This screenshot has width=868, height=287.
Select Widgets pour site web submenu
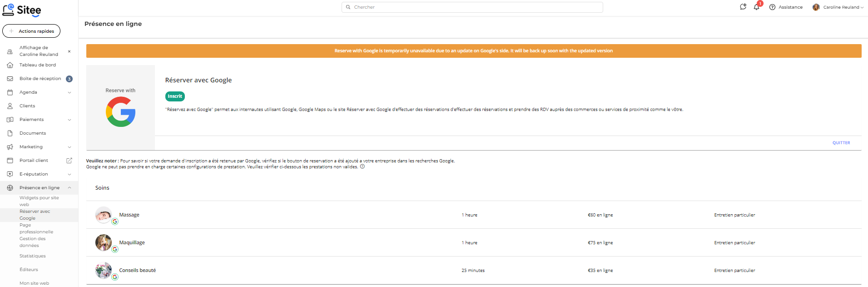click(39, 201)
